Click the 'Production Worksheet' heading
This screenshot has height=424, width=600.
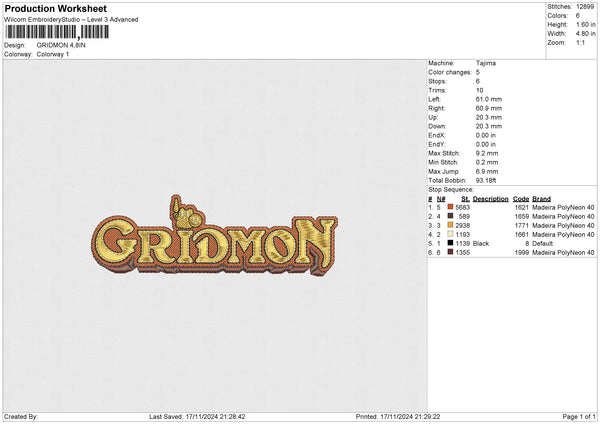click(x=55, y=8)
